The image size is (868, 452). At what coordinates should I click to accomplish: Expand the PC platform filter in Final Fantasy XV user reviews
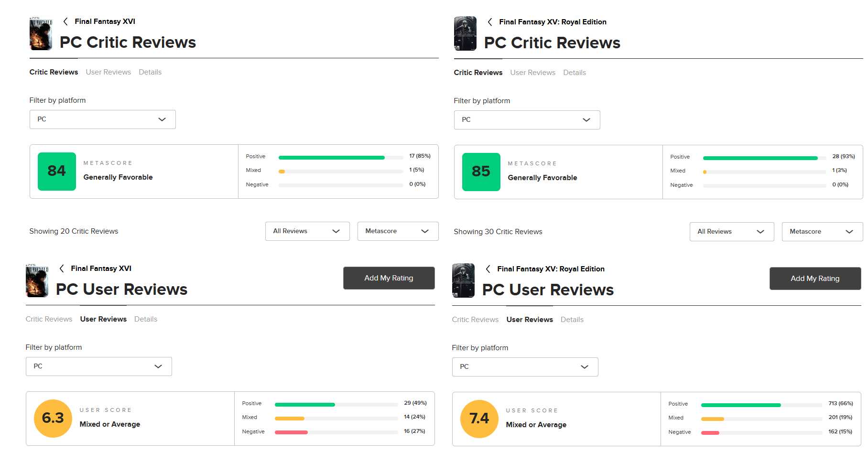[525, 367]
